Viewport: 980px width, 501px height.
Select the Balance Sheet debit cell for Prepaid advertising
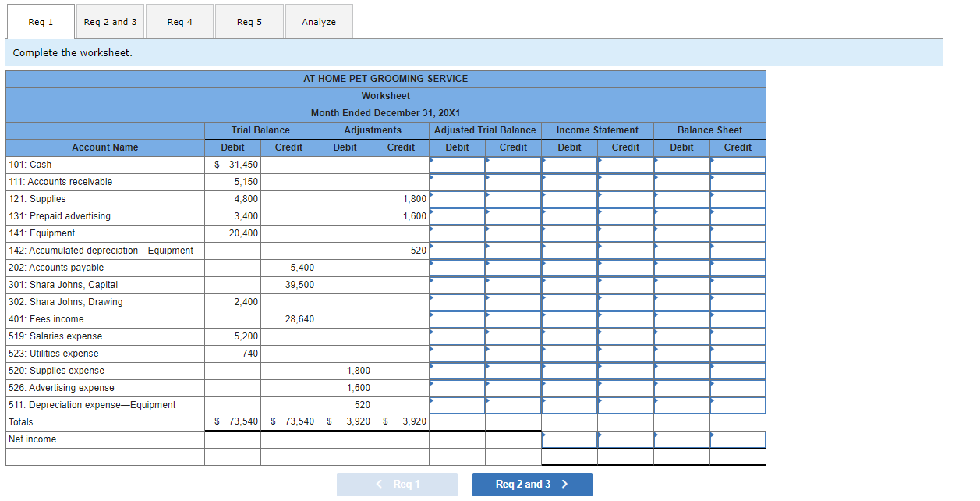point(681,215)
